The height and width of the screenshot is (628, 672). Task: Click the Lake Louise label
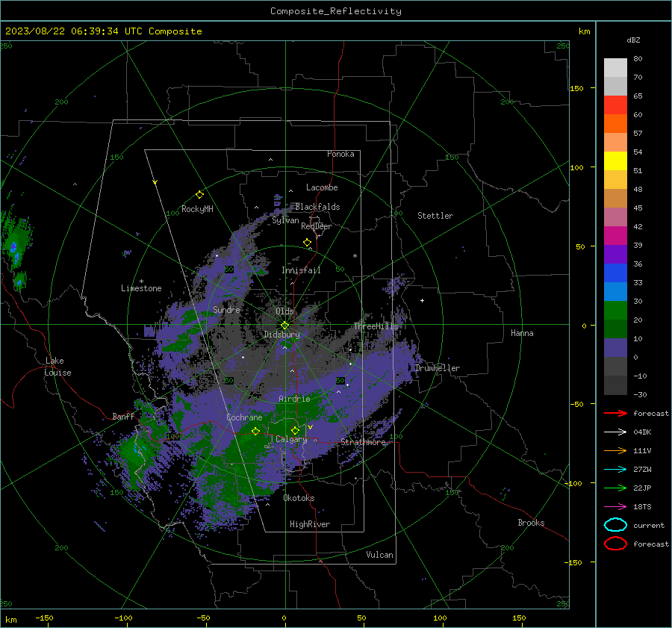57,367
